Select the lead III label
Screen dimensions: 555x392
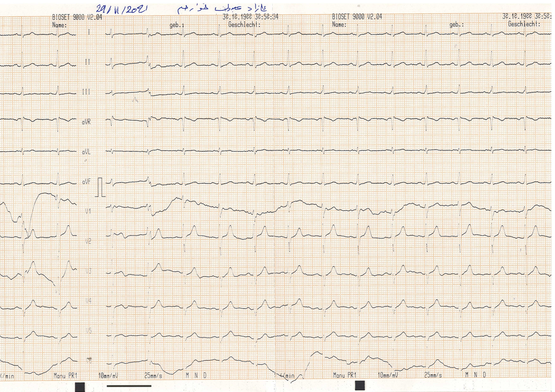pyautogui.click(x=86, y=92)
